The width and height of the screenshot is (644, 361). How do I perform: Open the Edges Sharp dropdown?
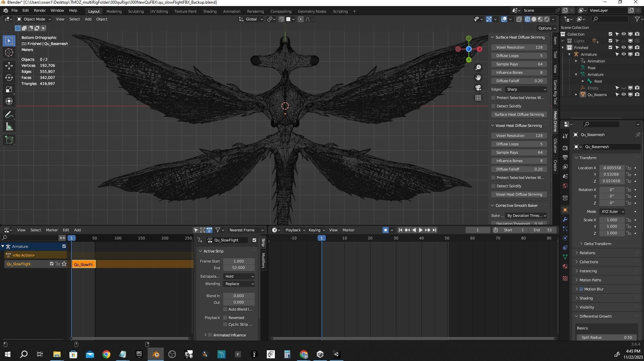click(x=526, y=89)
